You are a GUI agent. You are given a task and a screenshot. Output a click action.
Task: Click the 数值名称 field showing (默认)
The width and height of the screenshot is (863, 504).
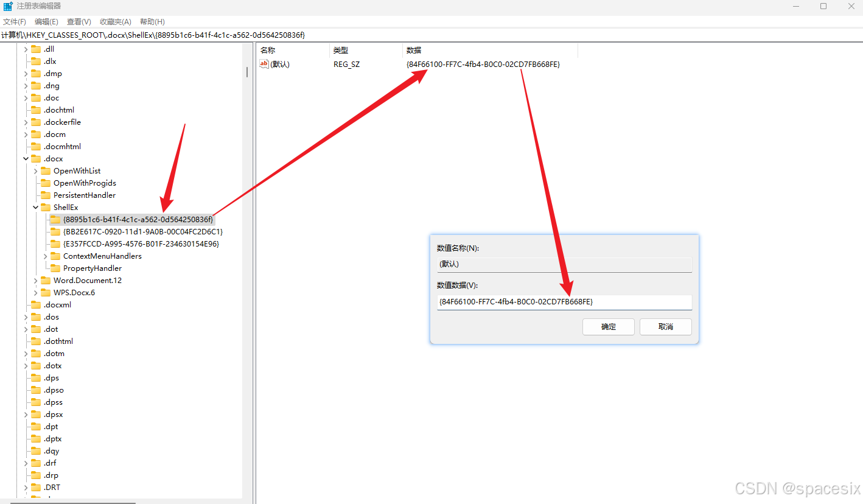pyautogui.click(x=564, y=264)
